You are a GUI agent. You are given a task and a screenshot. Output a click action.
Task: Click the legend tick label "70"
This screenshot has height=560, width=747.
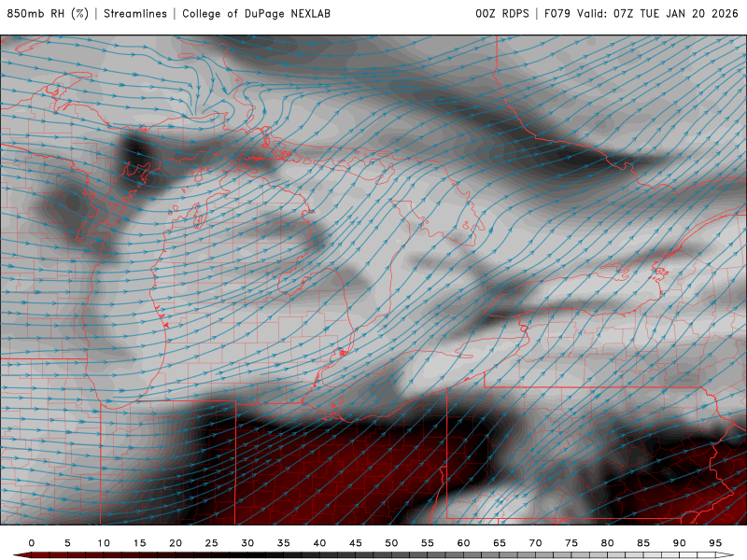tap(535, 543)
